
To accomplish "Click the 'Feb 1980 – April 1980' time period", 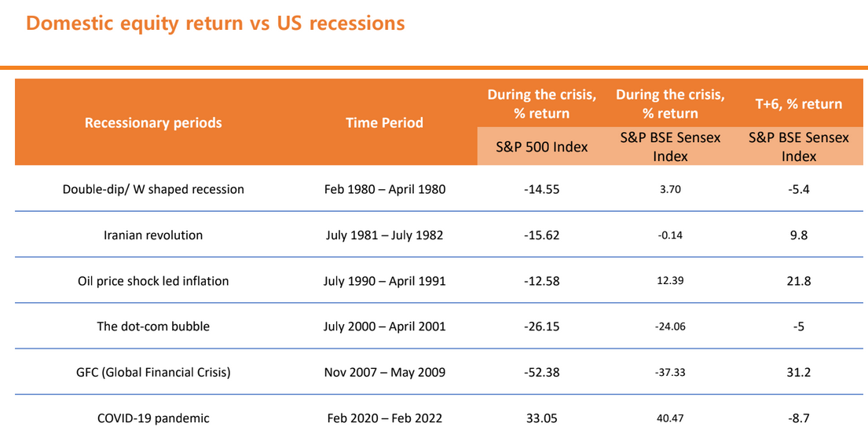I will pos(384,189).
